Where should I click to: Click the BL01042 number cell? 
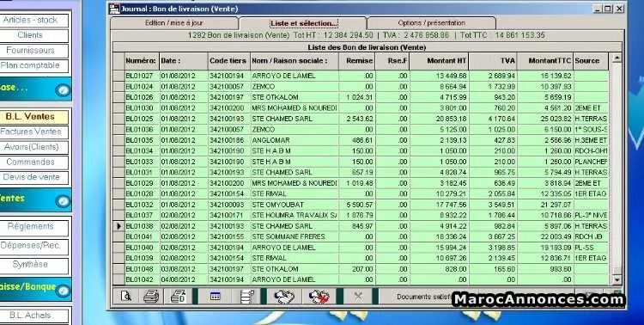click(142, 279)
